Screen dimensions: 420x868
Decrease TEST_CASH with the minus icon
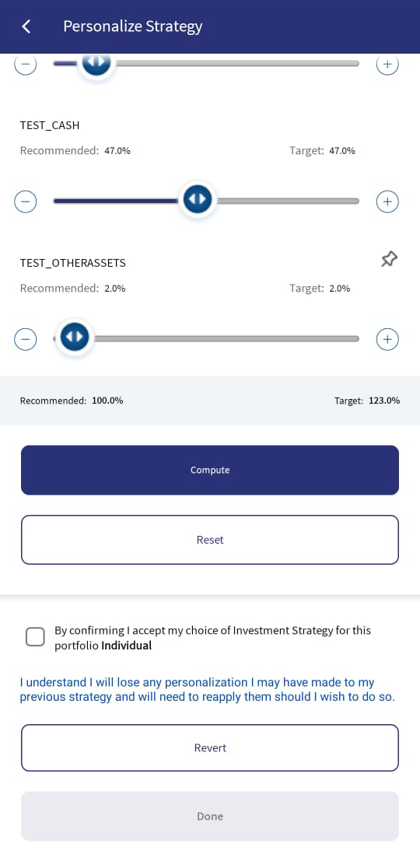tap(26, 201)
